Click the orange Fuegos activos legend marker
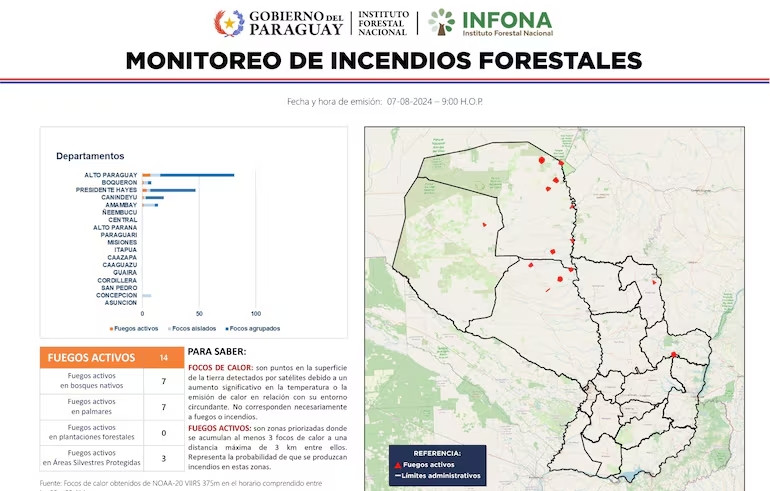 111,329
